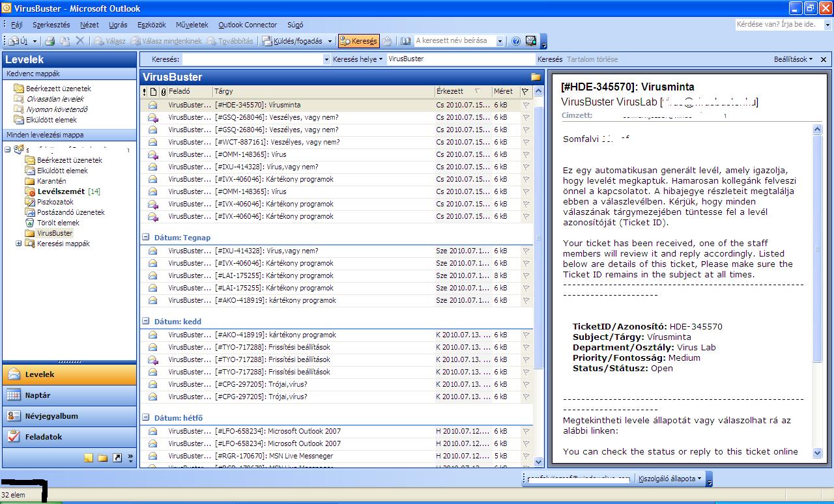Click the 'Kérdése van? Írja be ide' box
This screenshot has height=504, width=834.
(779, 24)
